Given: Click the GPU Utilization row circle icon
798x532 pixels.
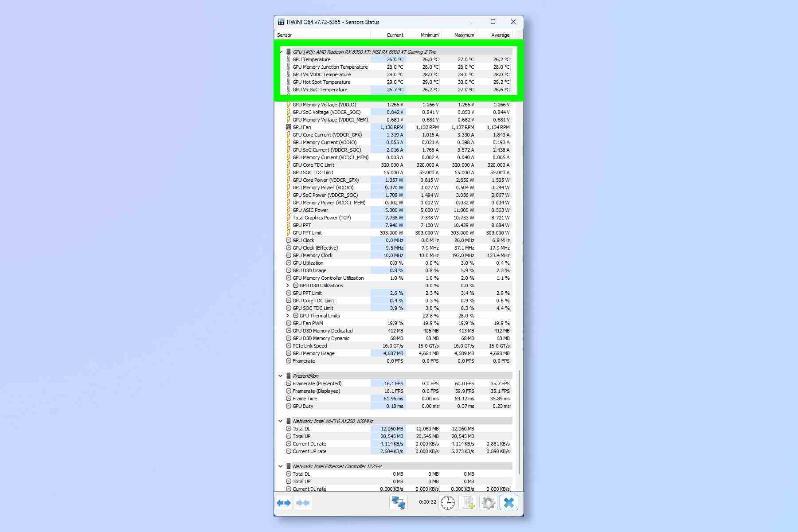Looking at the screenshot, I should click(289, 263).
